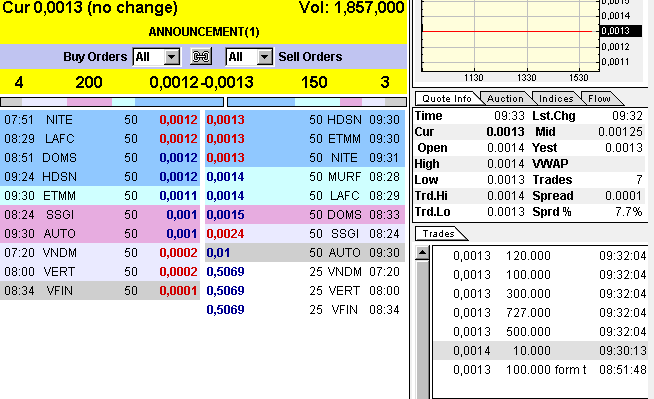This screenshot has width=654, height=399.
Task: Select buy order row NITE 07:51
Action: click(100, 120)
